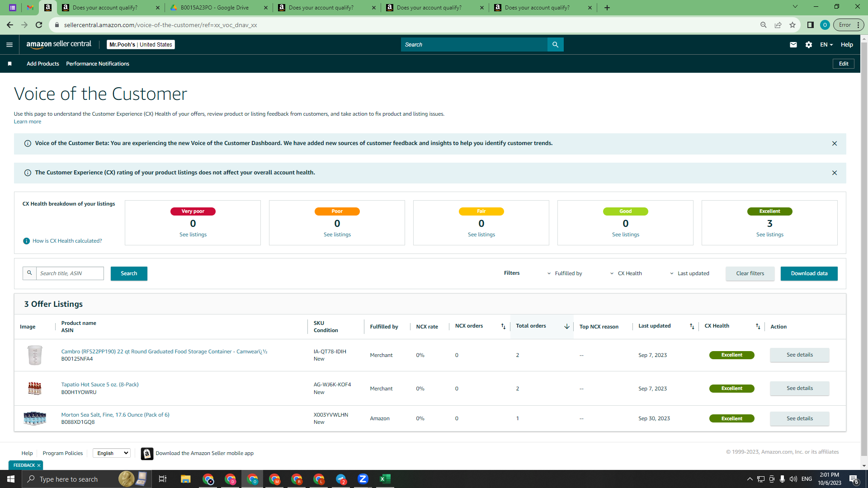Open a new browser tab
This screenshot has width=868, height=488.
point(607,8)
